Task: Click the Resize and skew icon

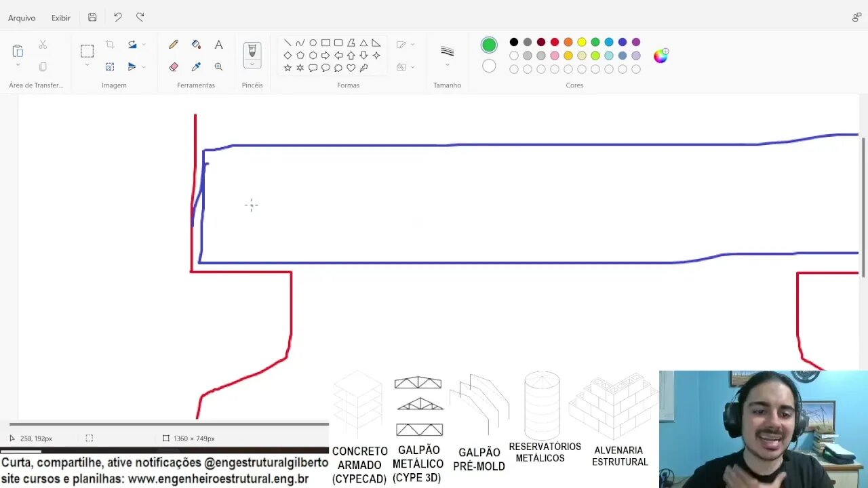Action: pos(110,66)
